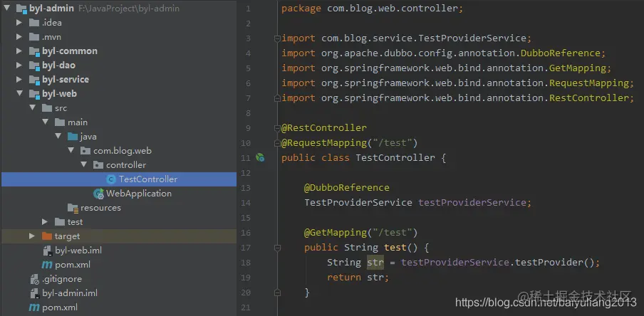Screen dimensions: 644x316
Task: Expand the .idea folder arrow
Action: pyautogui.click(x=19, y=23)
